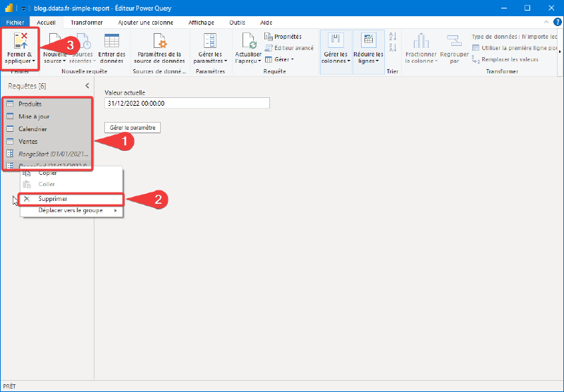Click Utiliser la première ligne option
This screenshot has height=392, width=564.
(x=515, y=48)
